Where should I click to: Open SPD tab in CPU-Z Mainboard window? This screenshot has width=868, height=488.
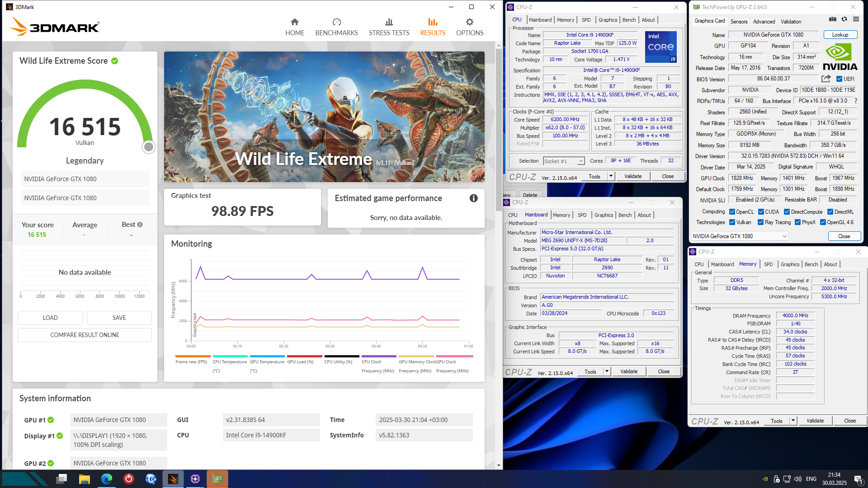coord(582,215)
